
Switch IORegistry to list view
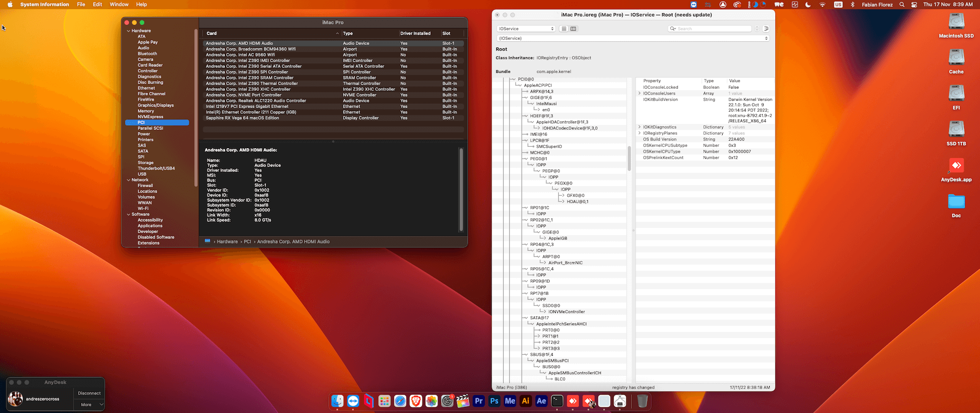click(x=564, y=29)
